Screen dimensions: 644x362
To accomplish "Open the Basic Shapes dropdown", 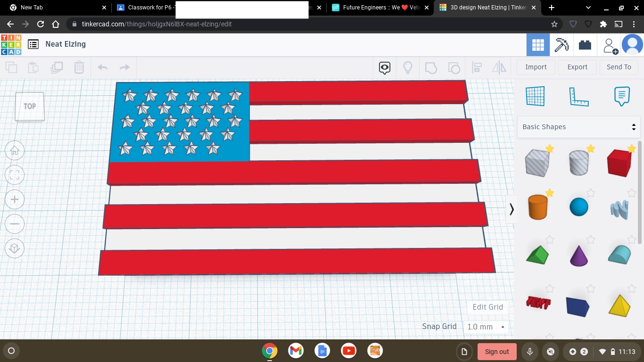I will [x=579, y=127].
